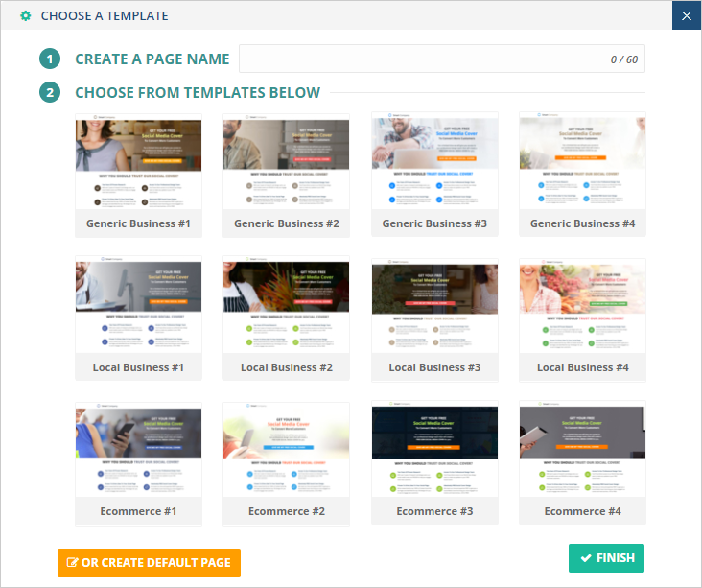Screen dimensions: 702x588
Task: Pick the Generic Business #3 template
Action: [x=434, y=162]
